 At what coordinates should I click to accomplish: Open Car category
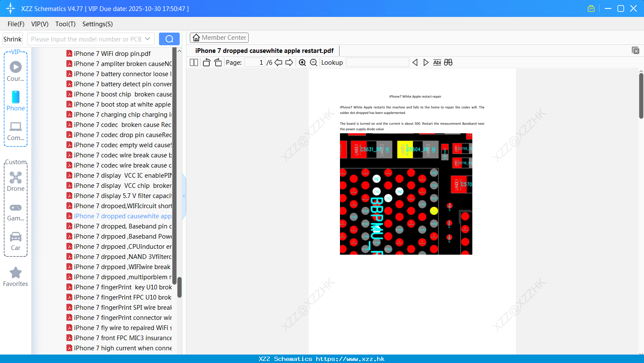pyautogui.click(x=16, y=241)
